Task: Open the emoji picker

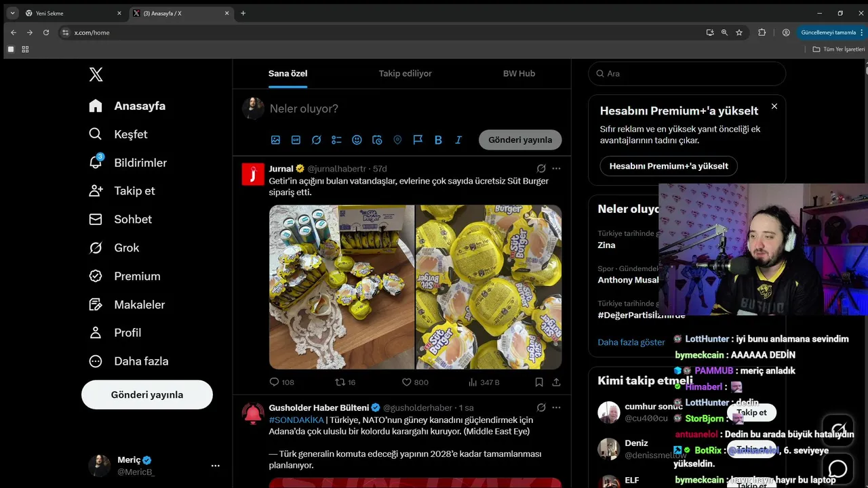Action: (357, 140)
